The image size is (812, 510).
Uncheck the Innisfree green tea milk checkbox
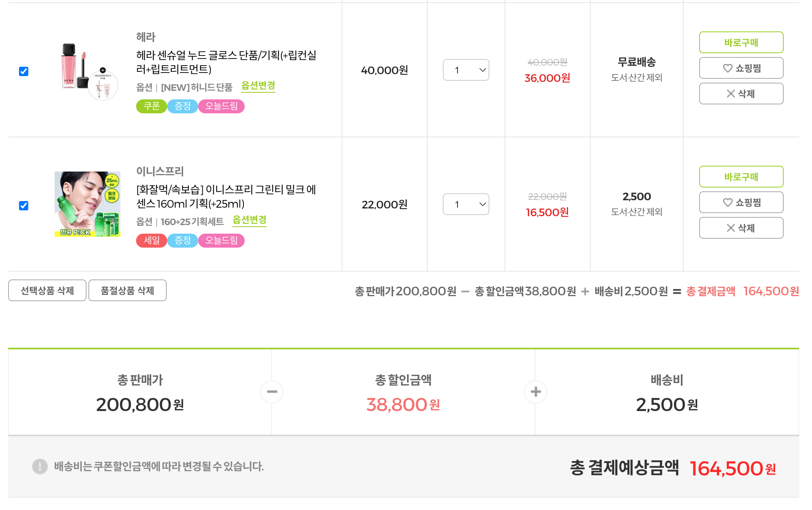click(24, 206)
